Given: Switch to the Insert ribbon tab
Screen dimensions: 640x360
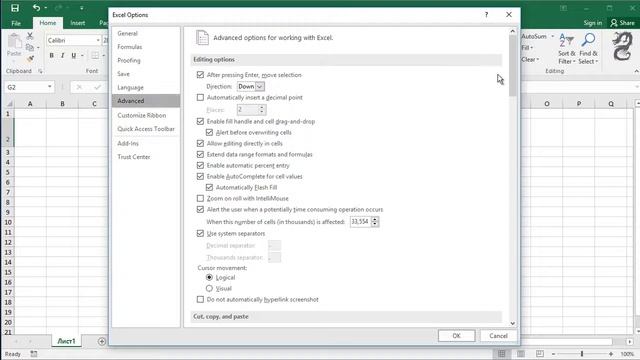Looking at the screenshot, I should coord(78,23).
